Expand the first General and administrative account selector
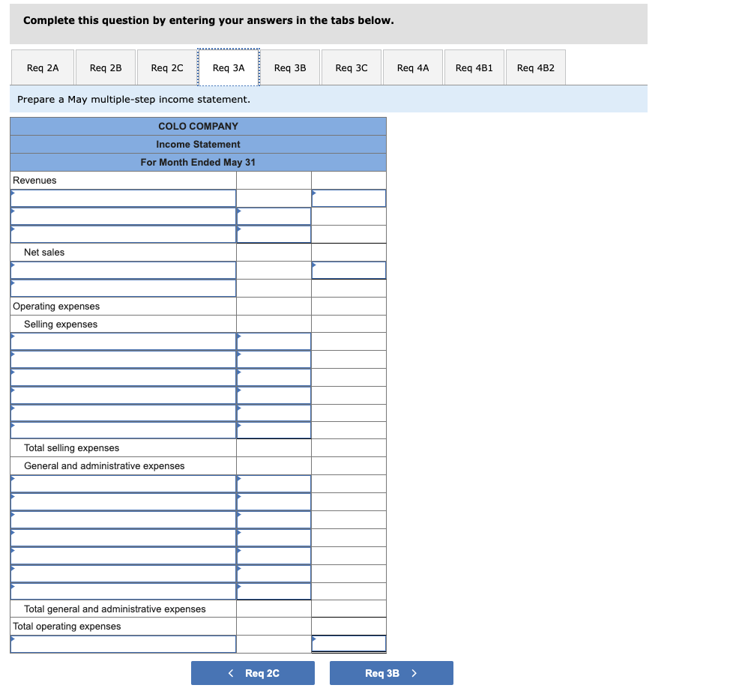Screen dimensions: 739x700 123,483
